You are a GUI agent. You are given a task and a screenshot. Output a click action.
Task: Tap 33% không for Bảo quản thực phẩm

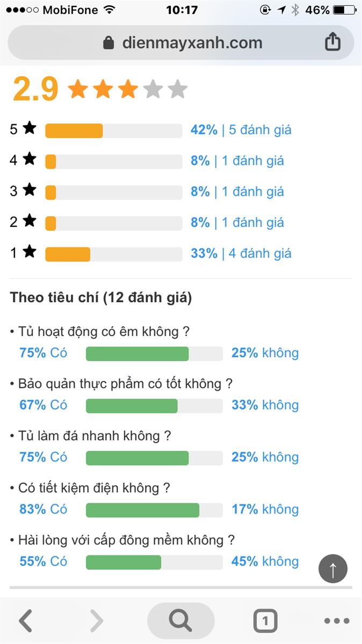tap(265, 405)
